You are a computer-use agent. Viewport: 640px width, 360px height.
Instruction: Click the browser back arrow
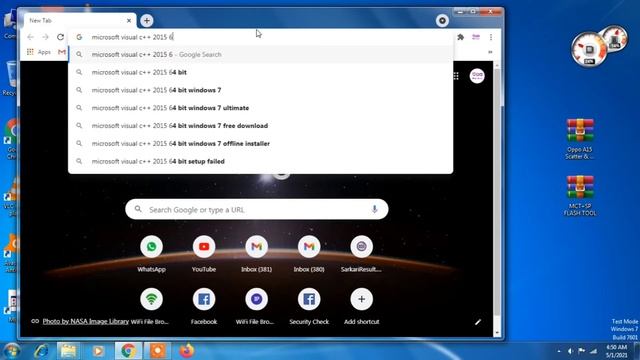(x=31, y=37)
